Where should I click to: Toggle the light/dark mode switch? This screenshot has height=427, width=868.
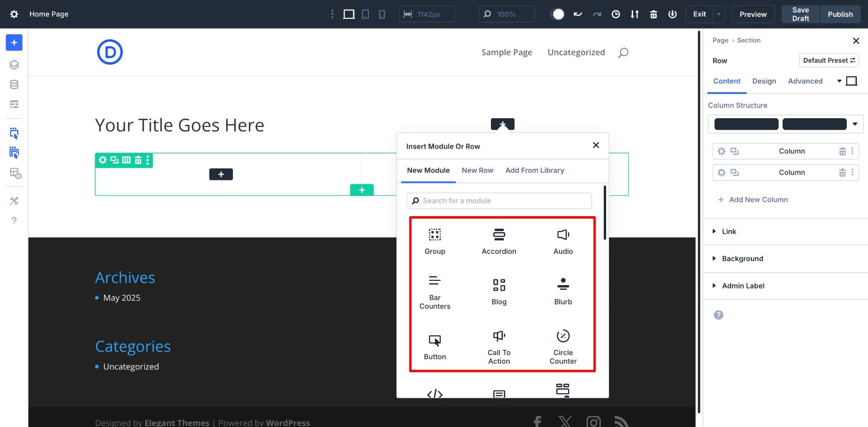558,14
